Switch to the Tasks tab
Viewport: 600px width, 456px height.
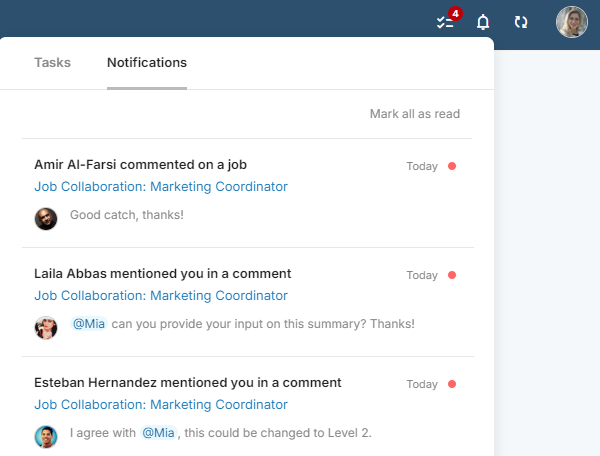point(52,62)
